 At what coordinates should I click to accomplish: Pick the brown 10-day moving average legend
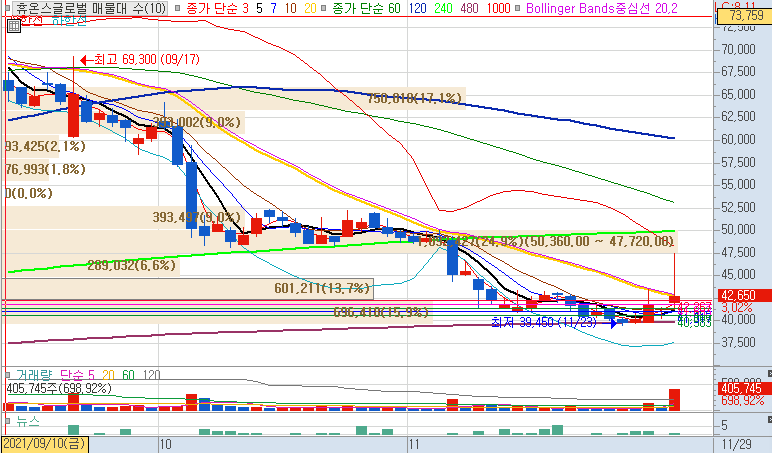tap(290, 8)
